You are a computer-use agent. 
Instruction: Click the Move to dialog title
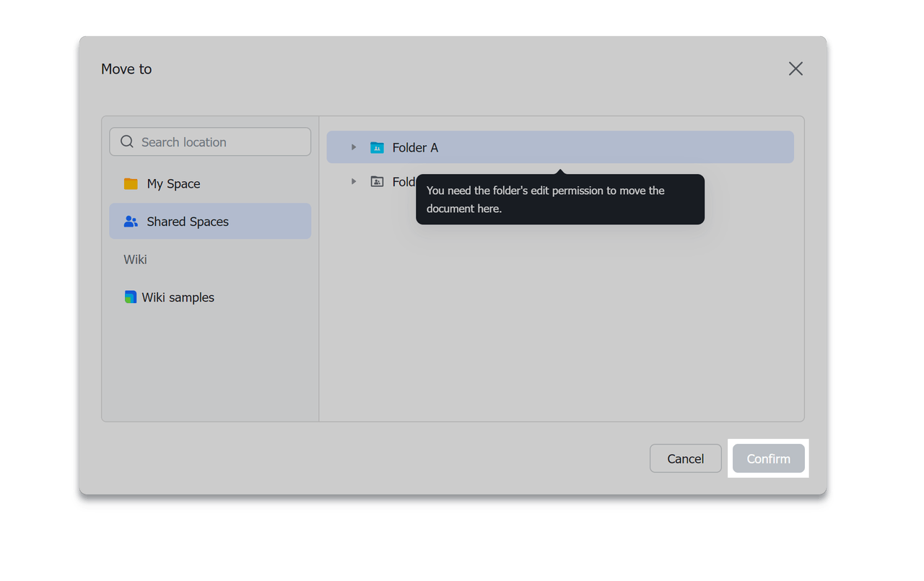(x=126, y=69)
